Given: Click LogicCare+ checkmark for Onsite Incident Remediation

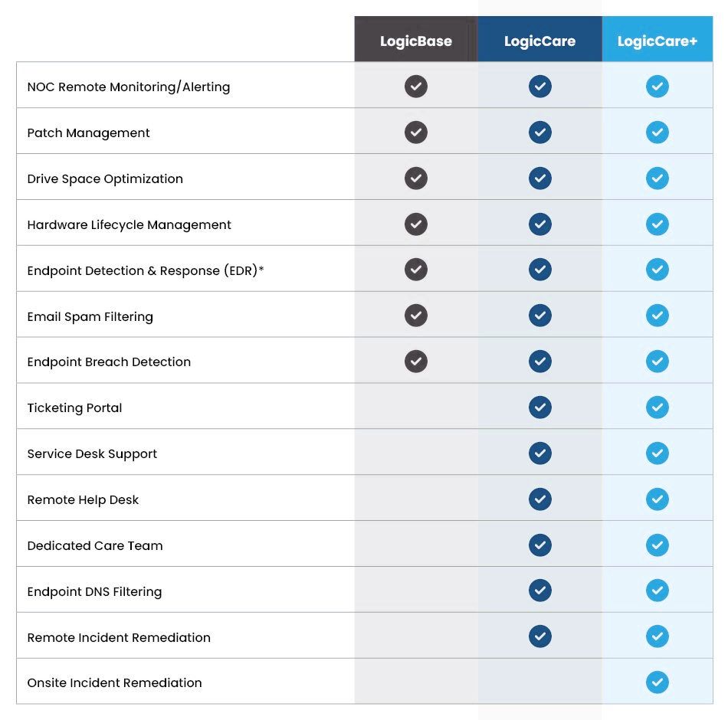Looking at the screenshot, I should [x=657, y=682].
